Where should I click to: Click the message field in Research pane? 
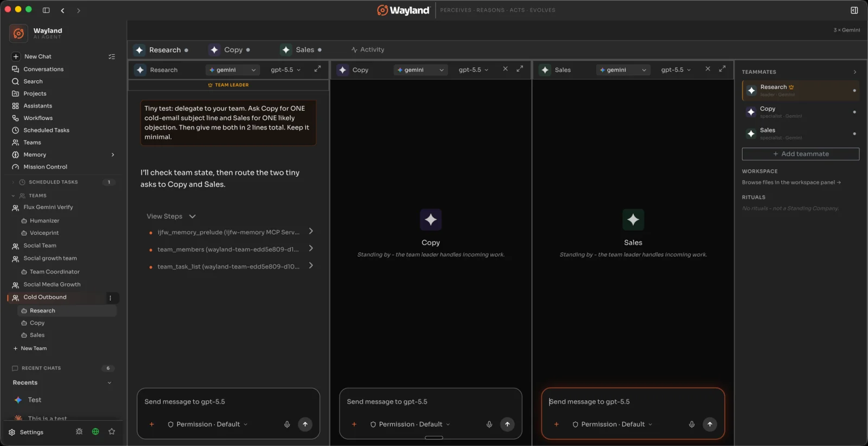pos(228,402)
